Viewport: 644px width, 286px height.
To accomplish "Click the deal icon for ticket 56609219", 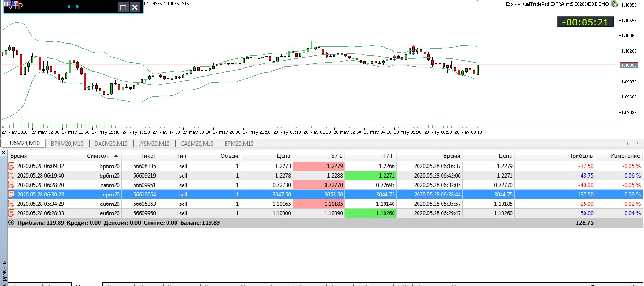I will (x=12, y=175).
